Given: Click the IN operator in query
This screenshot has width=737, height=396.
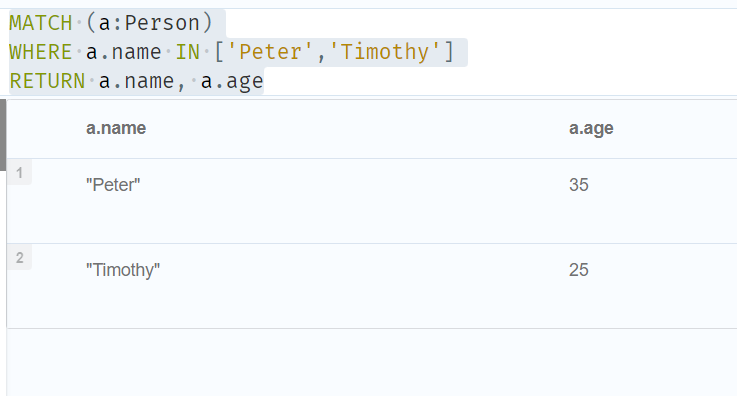Looking at the screenshot, I should (x=188, y=52).
